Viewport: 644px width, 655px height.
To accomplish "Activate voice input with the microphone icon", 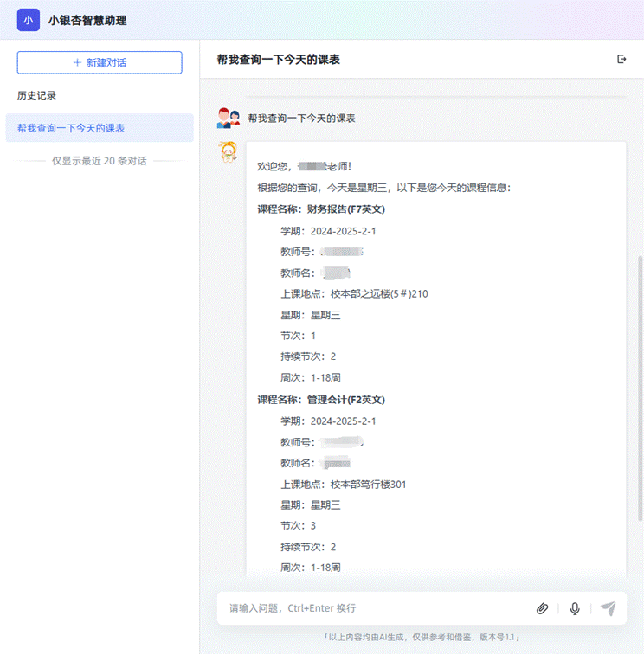I will click(575, 608).
